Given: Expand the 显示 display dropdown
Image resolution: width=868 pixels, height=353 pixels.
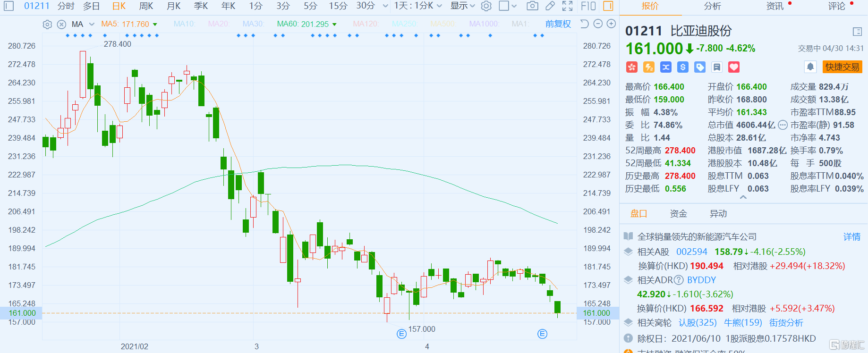Looking at the screenshot, I should [462, 6].
